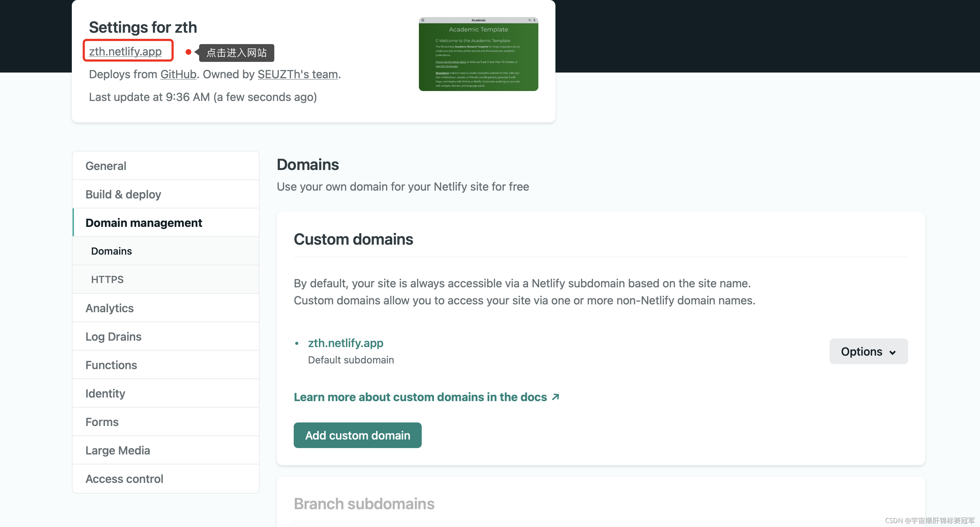Image resolution: width=980 pixels, height=527 pixels.
Task: Click zth.netlify.app default subdomain link
Action: pos(345,343)
